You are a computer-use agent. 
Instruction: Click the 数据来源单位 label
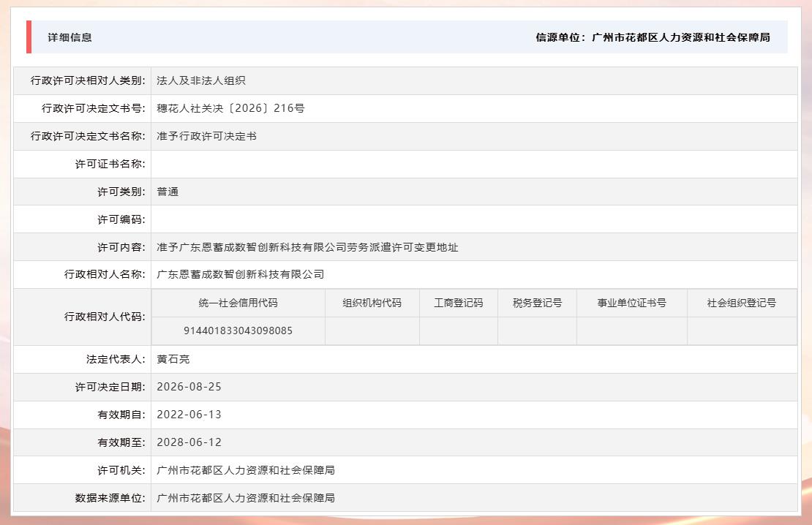110,498
